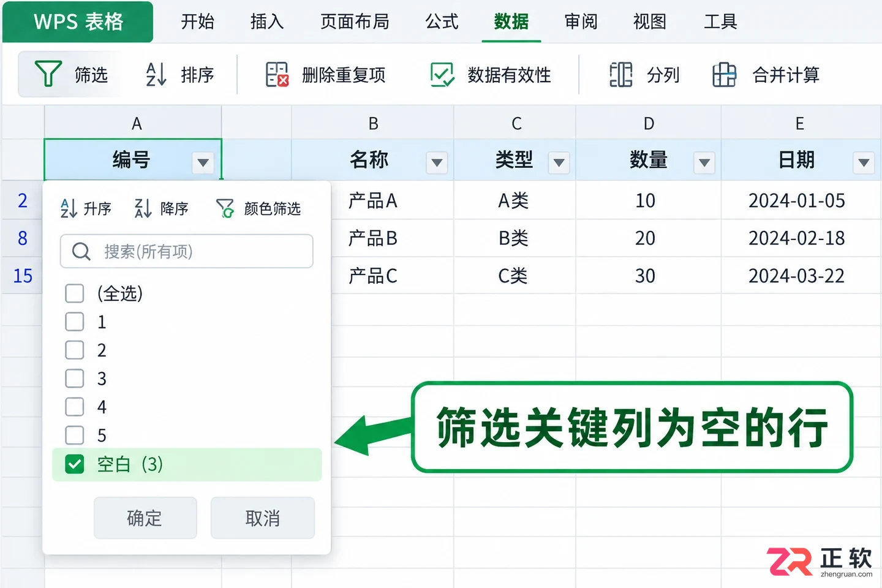Click the date cell 2024-01-05
The image size is (882, 588).
801,200
